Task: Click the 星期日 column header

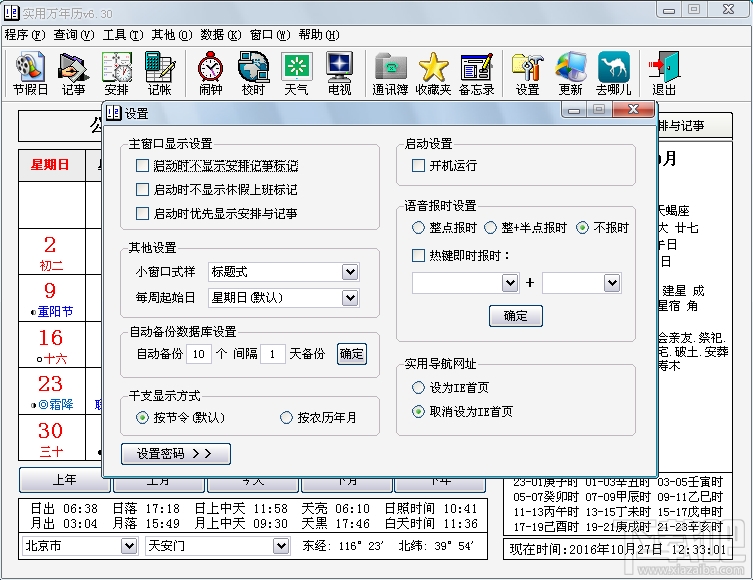Action: [52, 165]
